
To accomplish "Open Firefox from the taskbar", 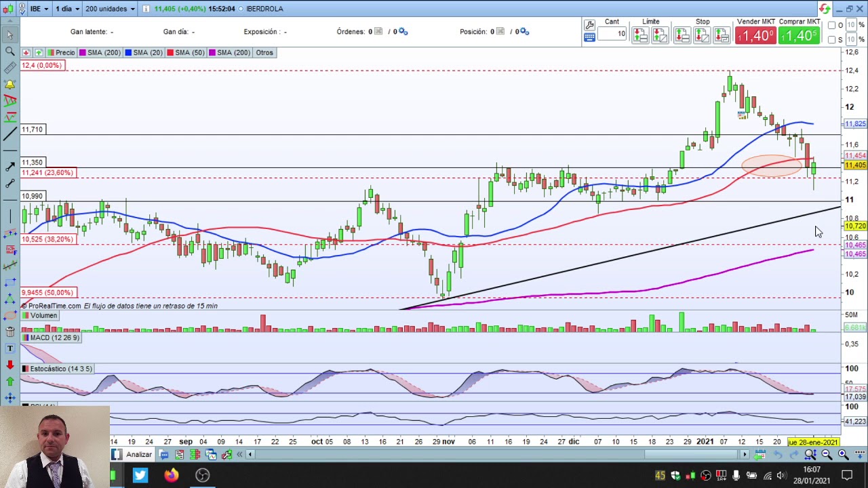I will tap(171, 475).
